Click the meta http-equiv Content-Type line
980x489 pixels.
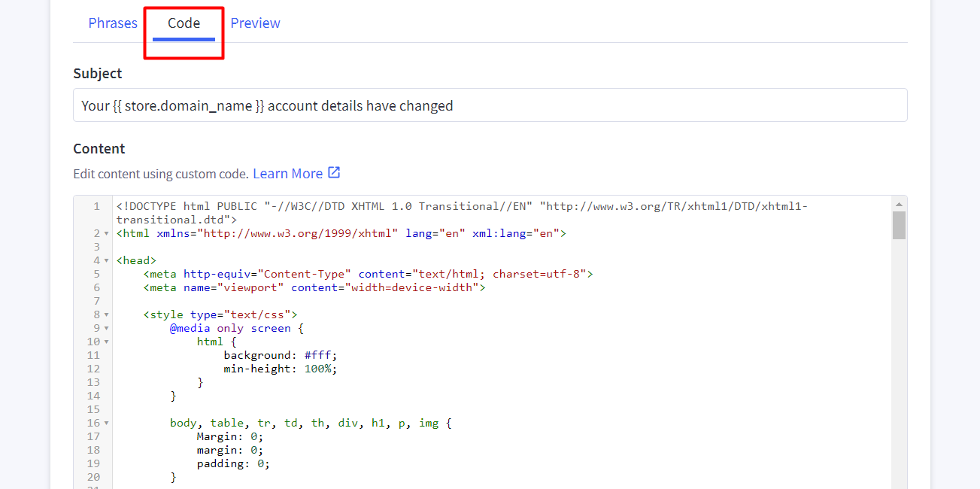pos(369,274)
